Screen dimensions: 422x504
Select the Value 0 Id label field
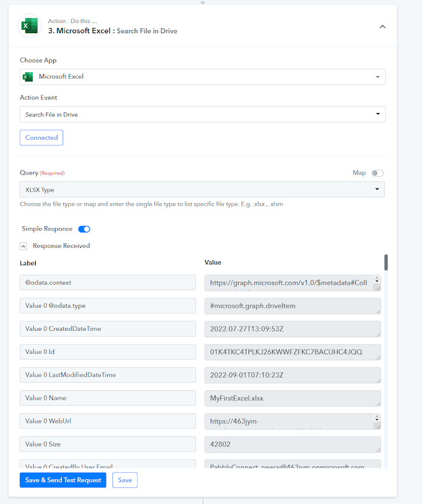pos(108,352)
